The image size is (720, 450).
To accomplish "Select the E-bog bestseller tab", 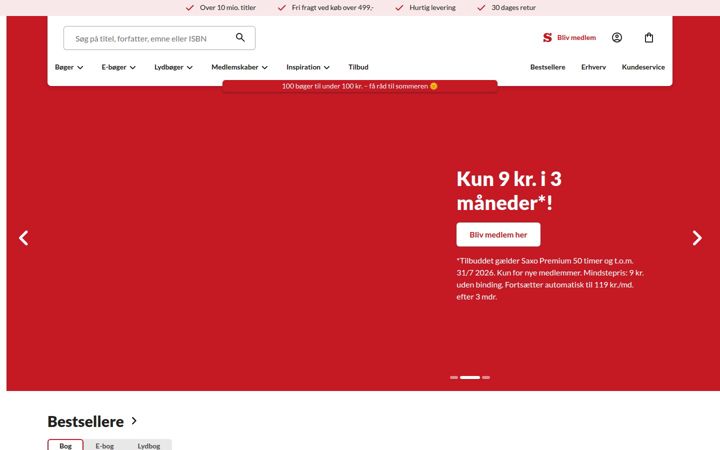I will click(105, 445).
